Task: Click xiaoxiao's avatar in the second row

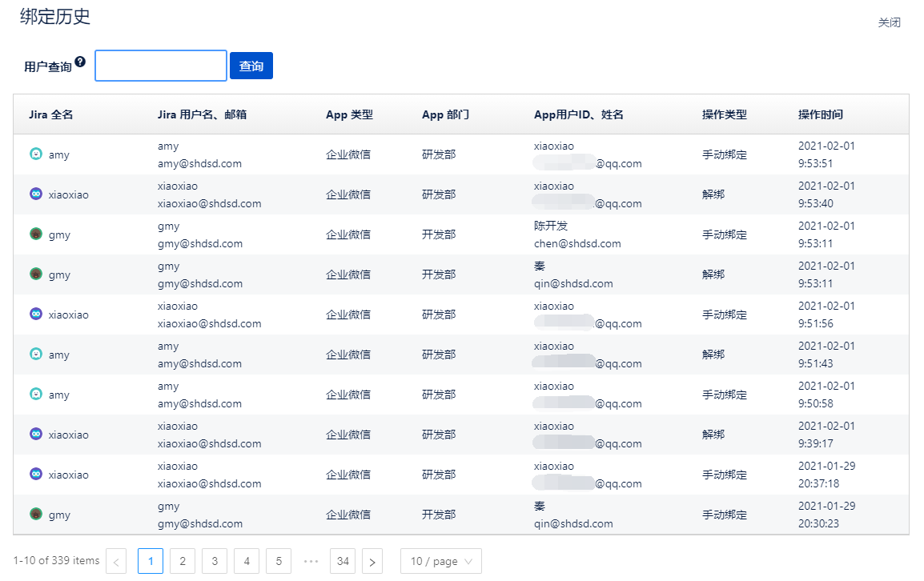Action: (35, 194)
